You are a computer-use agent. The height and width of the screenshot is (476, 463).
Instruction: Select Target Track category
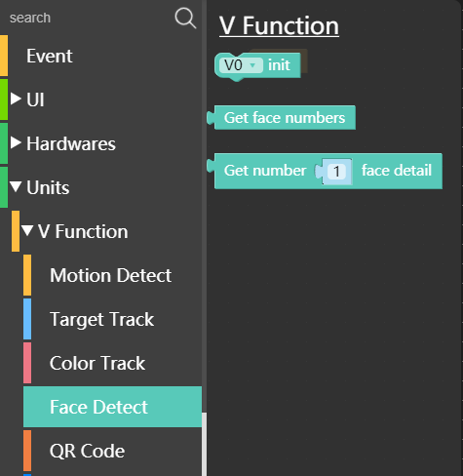coord(112,319)
